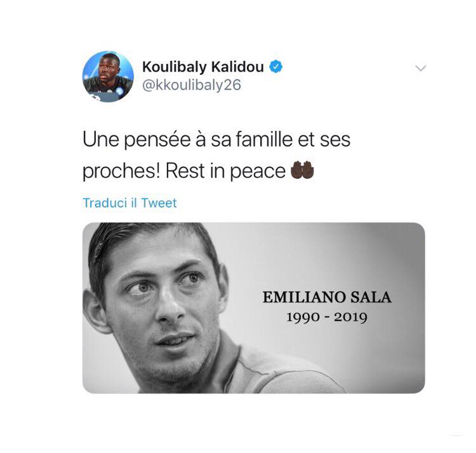Open the Koulibaly Kalidou display name
The height and width of the screenshot is (453, 476).
pyautogui.click(x=203, y=67)
